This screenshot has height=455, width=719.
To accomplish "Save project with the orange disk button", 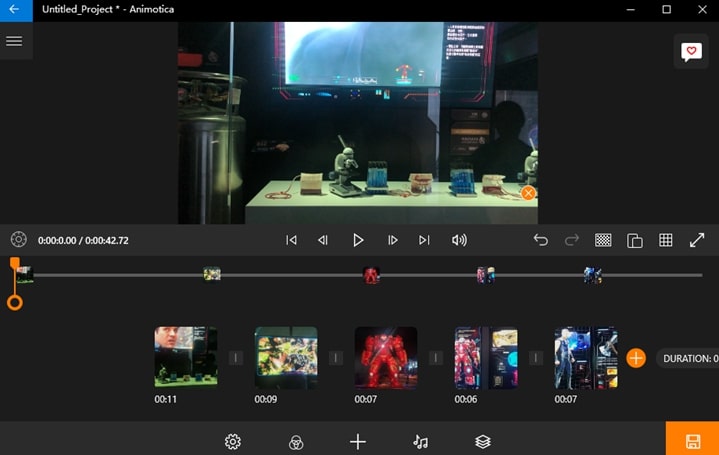I will tap(692, 440).
